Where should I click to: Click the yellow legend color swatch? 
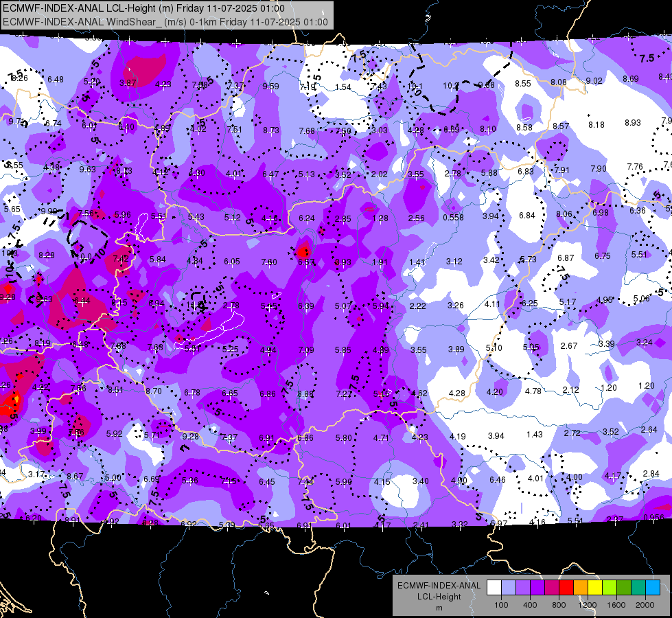click(595, 588)
